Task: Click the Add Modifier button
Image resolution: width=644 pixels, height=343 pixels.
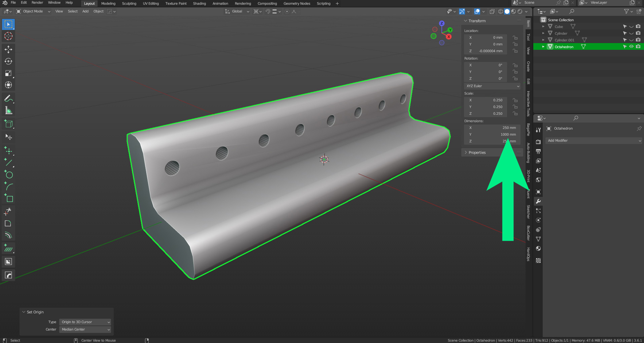Action: tap(594, 141)
